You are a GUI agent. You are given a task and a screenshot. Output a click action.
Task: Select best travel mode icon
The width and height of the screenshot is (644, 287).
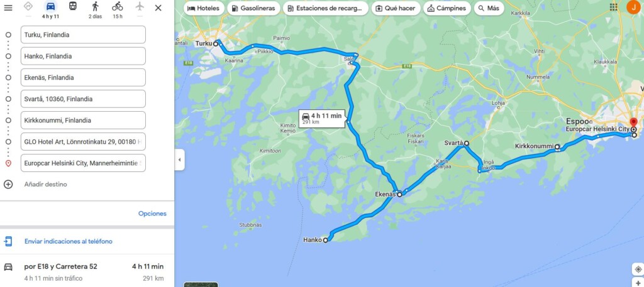28,6
